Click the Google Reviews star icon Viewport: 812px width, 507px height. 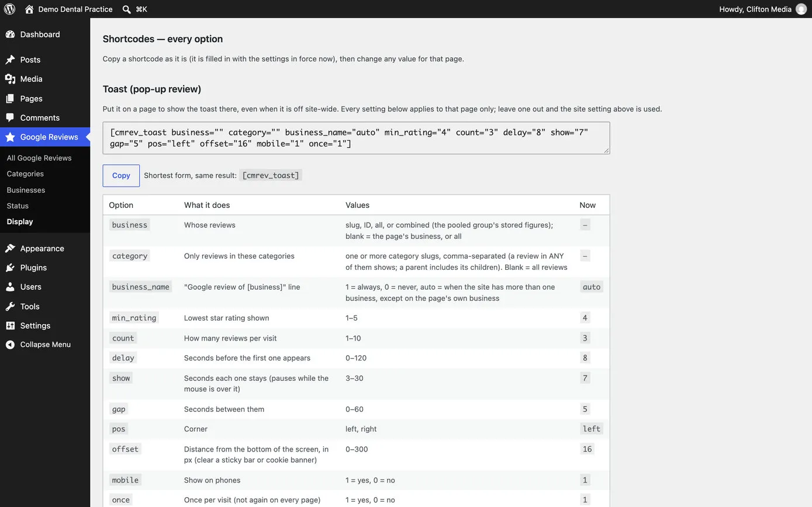coord(10,137)
